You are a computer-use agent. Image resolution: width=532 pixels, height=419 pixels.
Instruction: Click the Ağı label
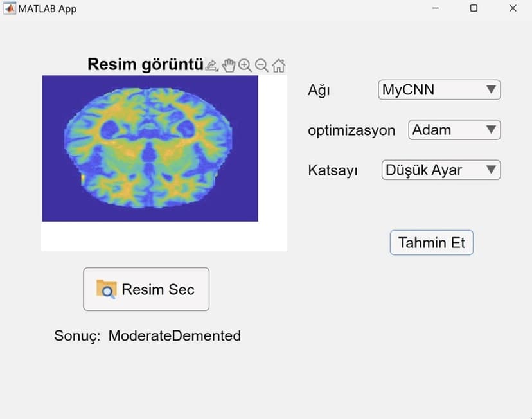tap(319, 91)
